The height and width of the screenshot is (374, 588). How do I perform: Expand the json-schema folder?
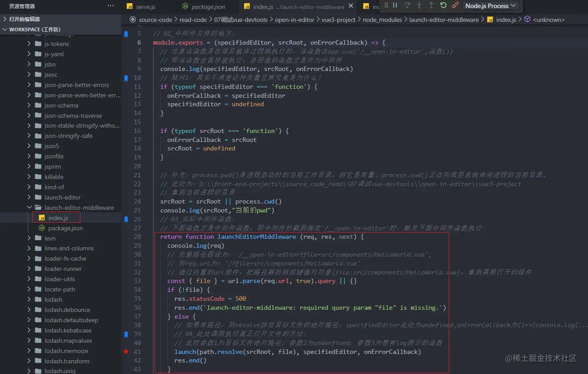pos(29,105)
